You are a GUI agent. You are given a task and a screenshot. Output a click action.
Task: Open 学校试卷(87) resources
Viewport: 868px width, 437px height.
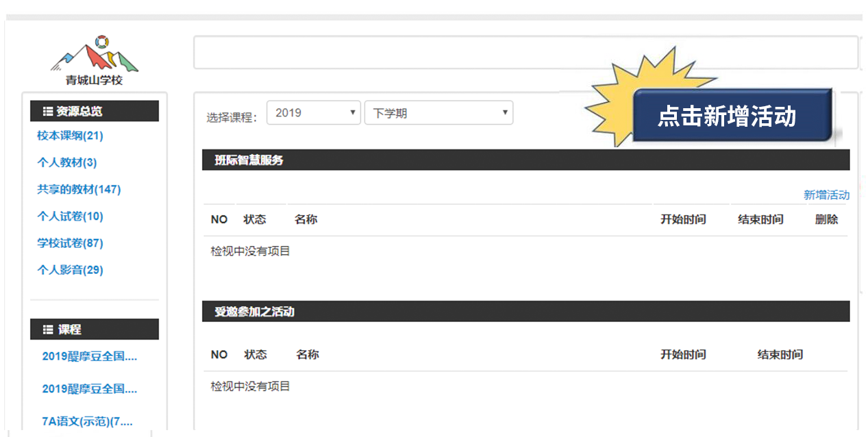click(70, 243)
